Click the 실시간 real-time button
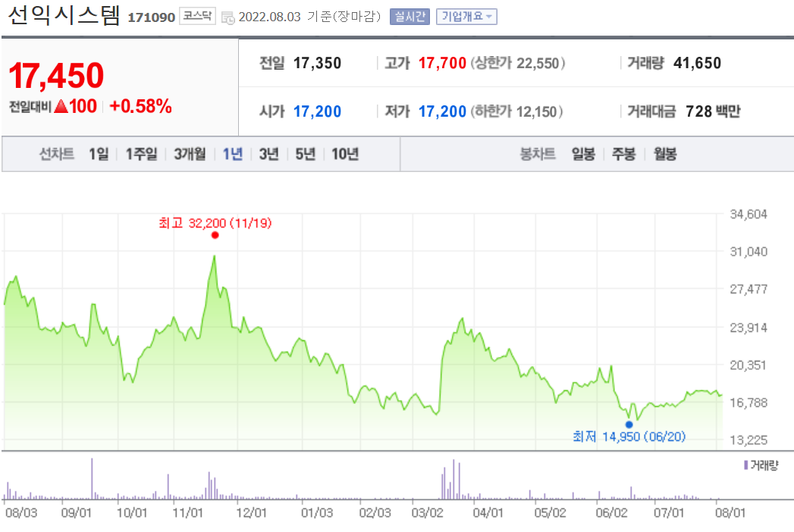The height and width of the screenshot is (532, 794). coord(410,17)
